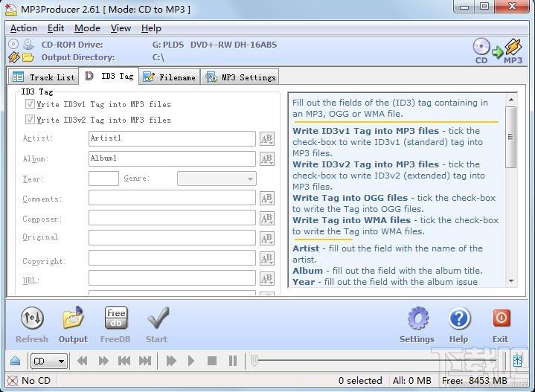Open the folder icon next to Output Directory

coord(28,57)
